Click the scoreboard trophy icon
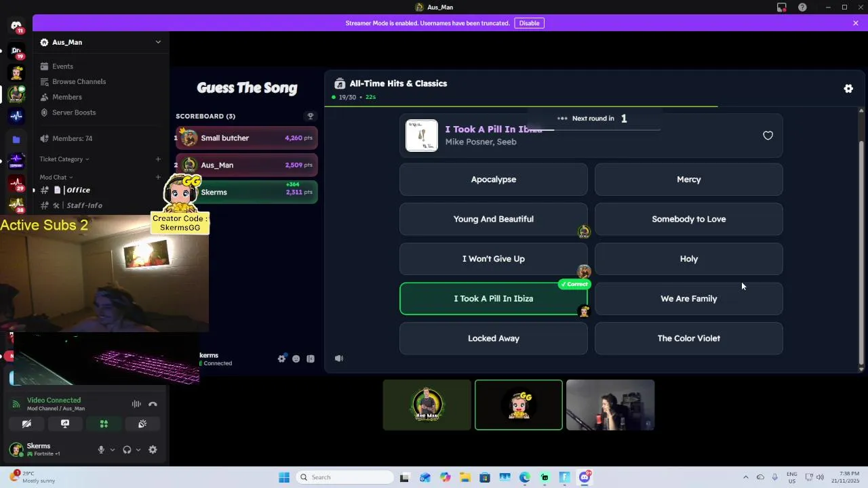 pyautogui.click(x=311, y=116)
